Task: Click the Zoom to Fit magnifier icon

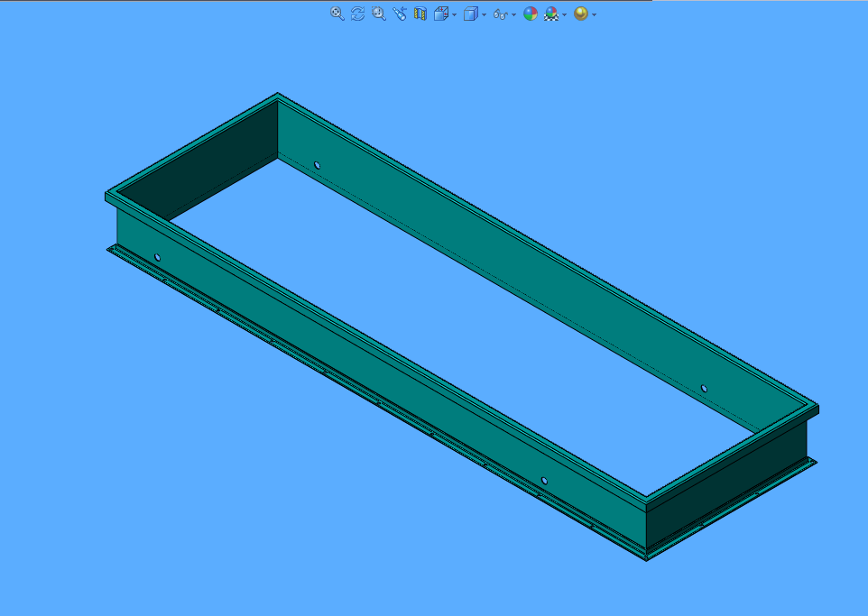Action: pos(337,14)
